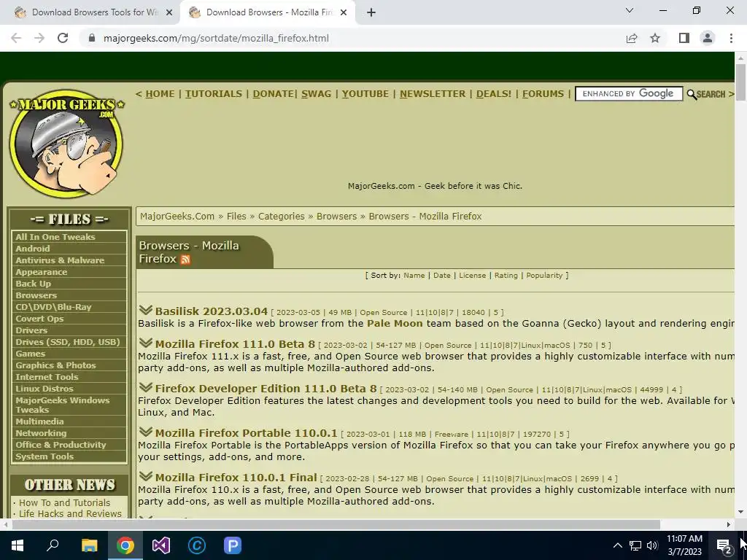Open the notifications center icon
747x560 pixels.
[724, 545]
